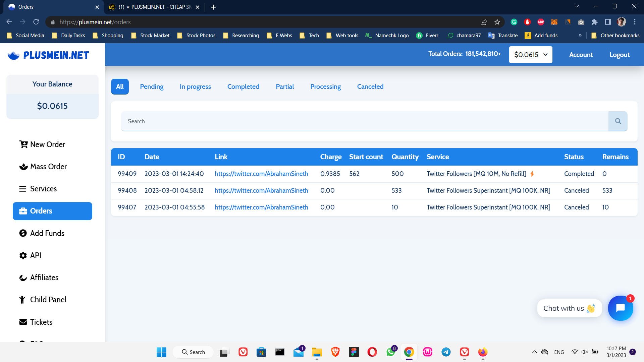Expand the tab search dropdown arrow

pyautogui.click(x=577, y=6)
